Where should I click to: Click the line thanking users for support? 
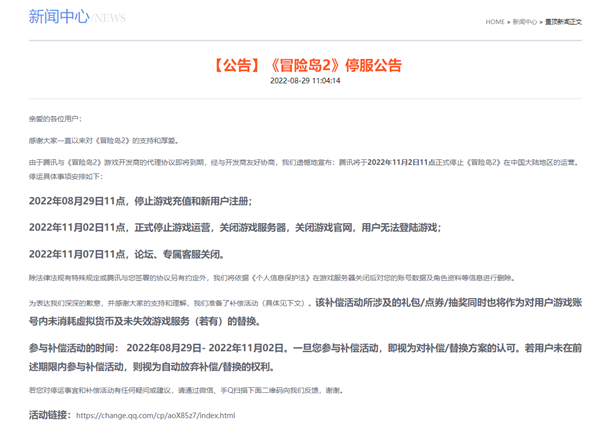pyautogui.click(x=104, y=141)
